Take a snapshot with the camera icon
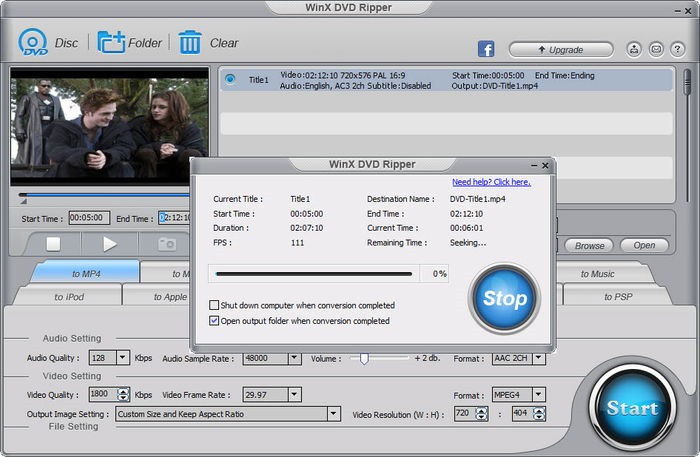The height and width of the screenshot is (457, 700). tap(167, 243)
